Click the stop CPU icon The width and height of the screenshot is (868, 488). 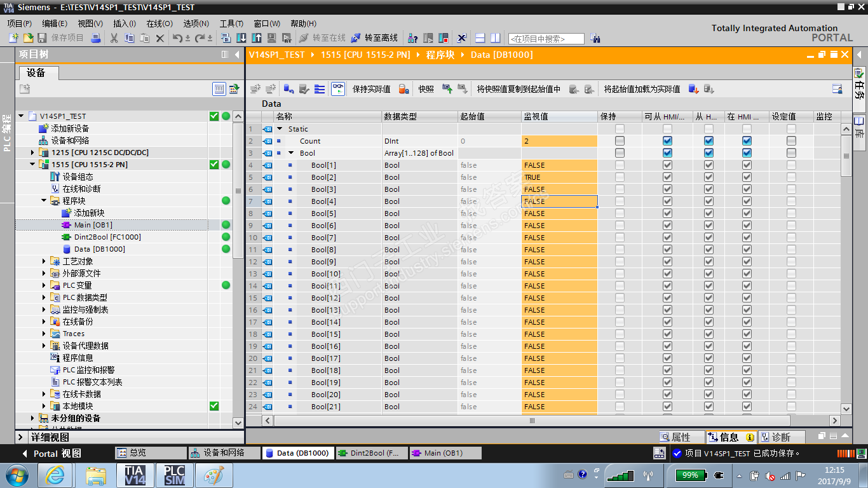point(444,38)
